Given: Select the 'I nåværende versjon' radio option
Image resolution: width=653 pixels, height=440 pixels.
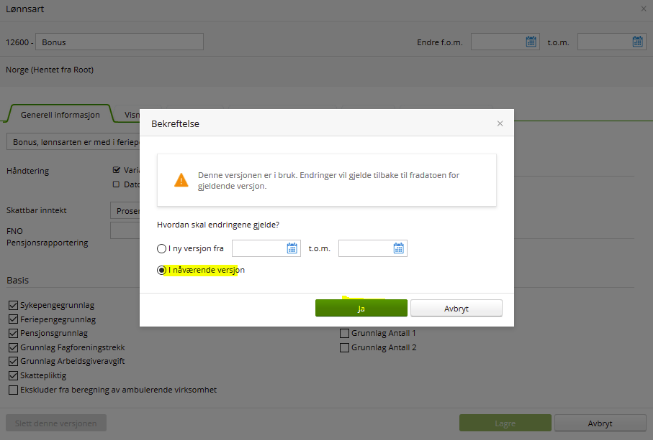Looking at the screenshot, I should coord(162,270).
